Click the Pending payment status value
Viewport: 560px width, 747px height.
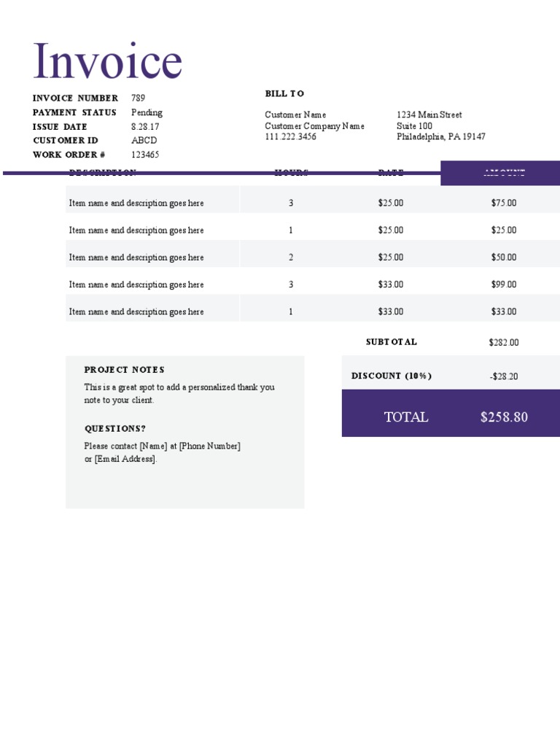click(147, 112)
